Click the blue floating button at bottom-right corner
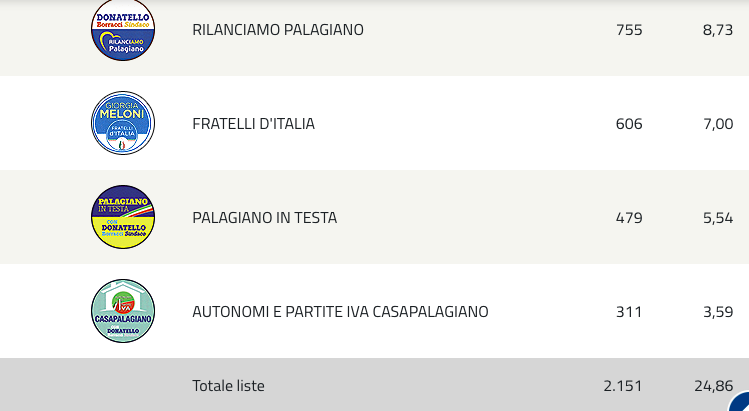This screenshot has width=749, height=411. click(740, 402)
